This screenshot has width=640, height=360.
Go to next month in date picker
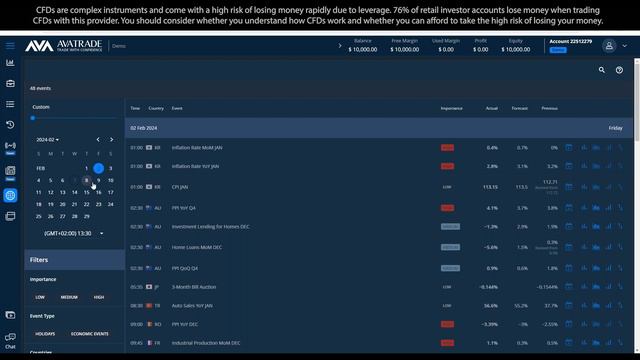[111, 140]
